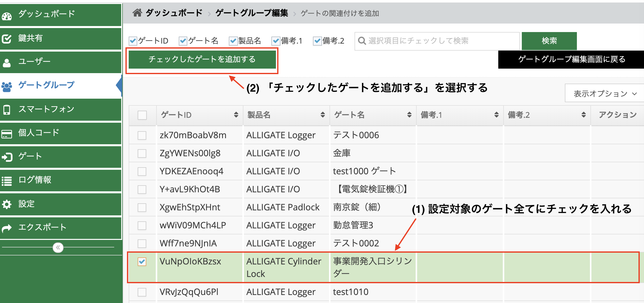Open 設定 sidebar page
This screenshot has height=303, width=644.
(x=61, y=204)
